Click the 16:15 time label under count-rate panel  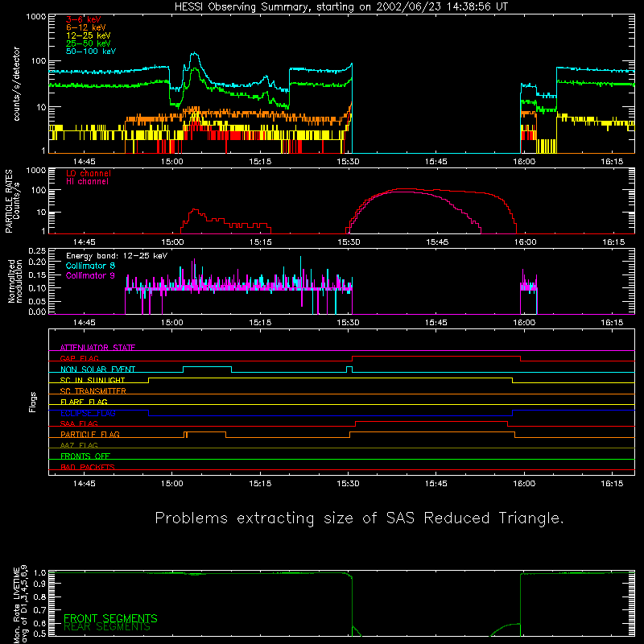pyautogui.click(x=612, y=162)
